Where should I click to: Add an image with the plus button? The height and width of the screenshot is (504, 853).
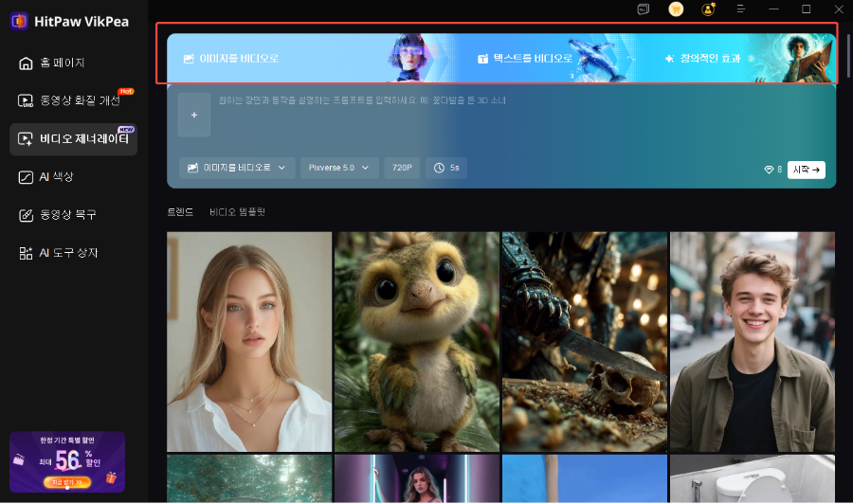coord(194,115)
